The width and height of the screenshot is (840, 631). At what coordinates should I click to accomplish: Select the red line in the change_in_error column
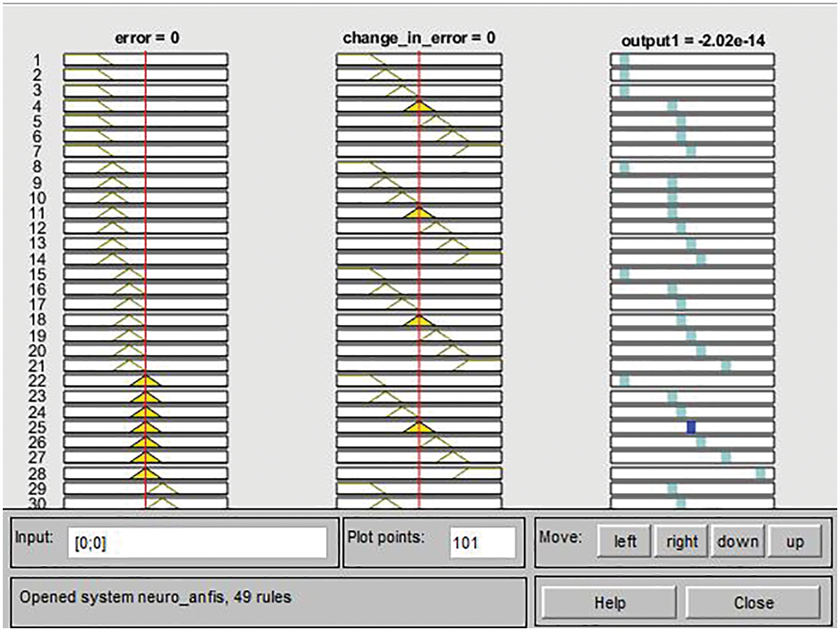pos(419,279)
